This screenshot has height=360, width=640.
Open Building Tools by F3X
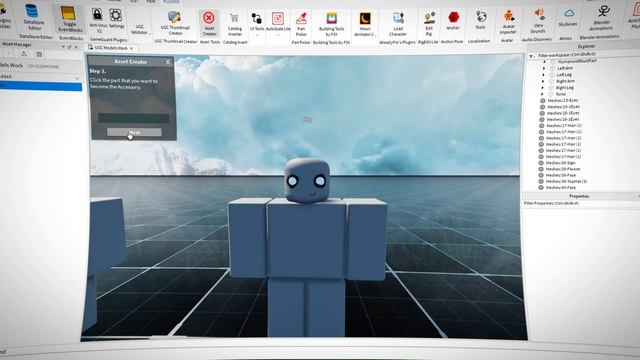click(331, 23)
